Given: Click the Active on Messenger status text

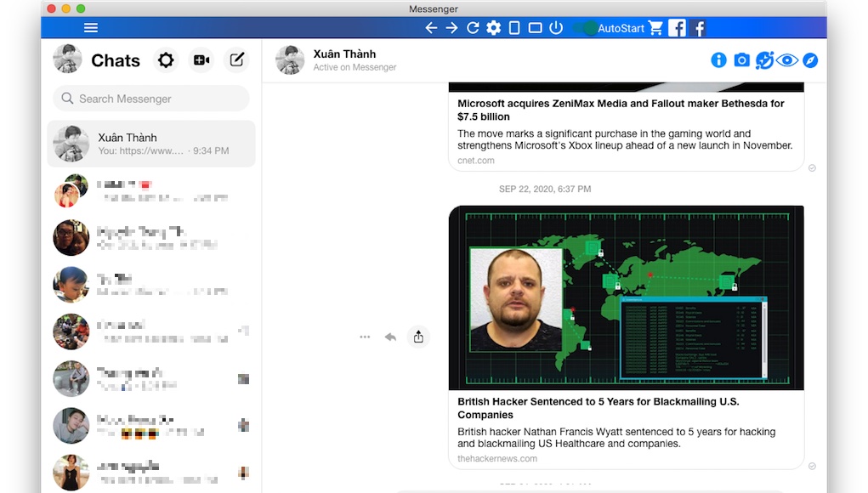Looking at the screenshot, I should tap(355, 67).
